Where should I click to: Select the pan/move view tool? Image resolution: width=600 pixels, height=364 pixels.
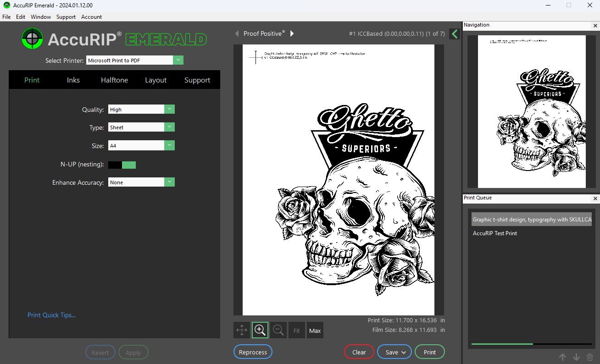coord(242,330)
